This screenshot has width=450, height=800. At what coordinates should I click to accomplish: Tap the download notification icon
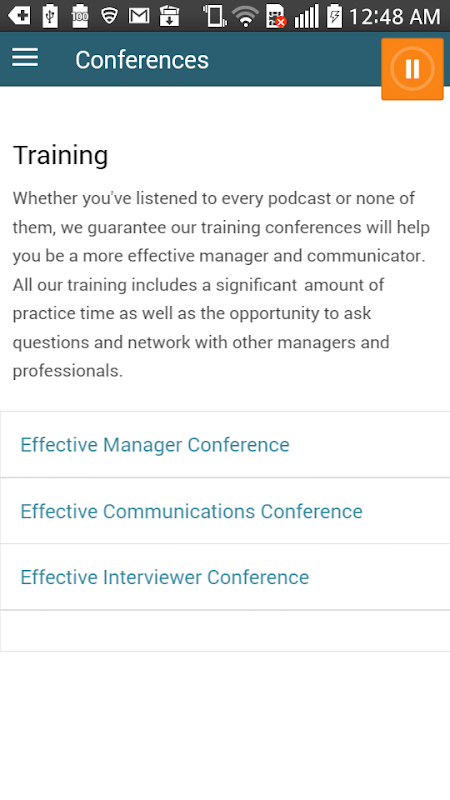point(169,16)
